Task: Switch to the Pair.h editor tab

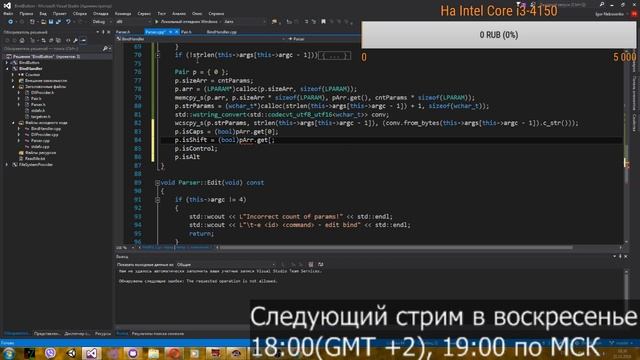Action: pyautogui.click(x=186, y=31)
